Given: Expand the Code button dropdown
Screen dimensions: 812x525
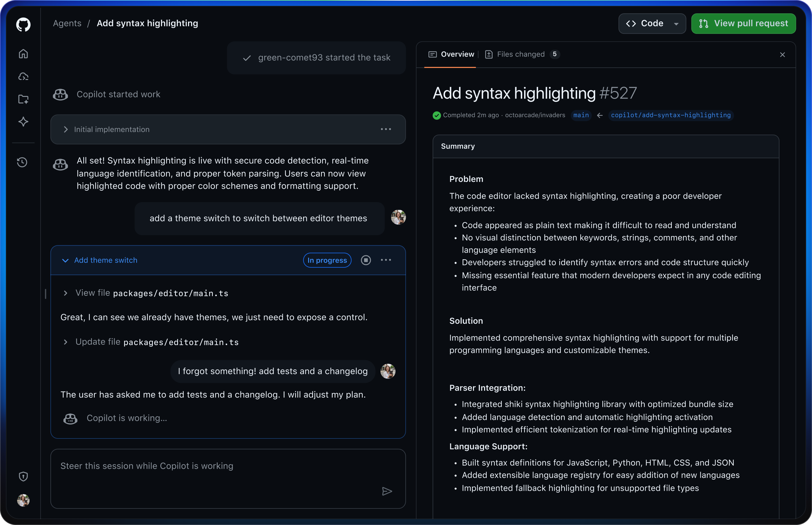Looking at the screenshot, I should (x=676, y=23).
